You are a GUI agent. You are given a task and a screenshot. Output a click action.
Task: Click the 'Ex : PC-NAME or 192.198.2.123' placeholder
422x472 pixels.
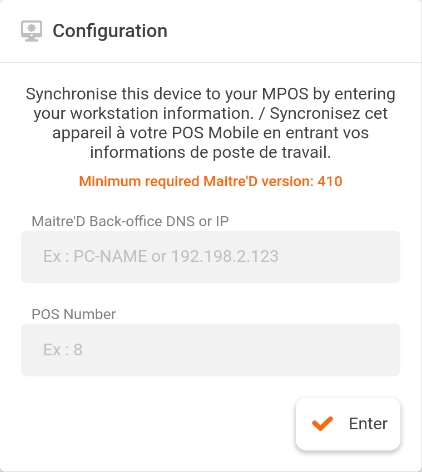click(x=161, y=256)
